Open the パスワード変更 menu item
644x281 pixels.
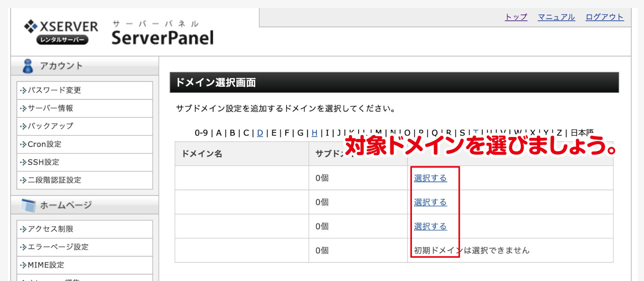click(54, 90)
